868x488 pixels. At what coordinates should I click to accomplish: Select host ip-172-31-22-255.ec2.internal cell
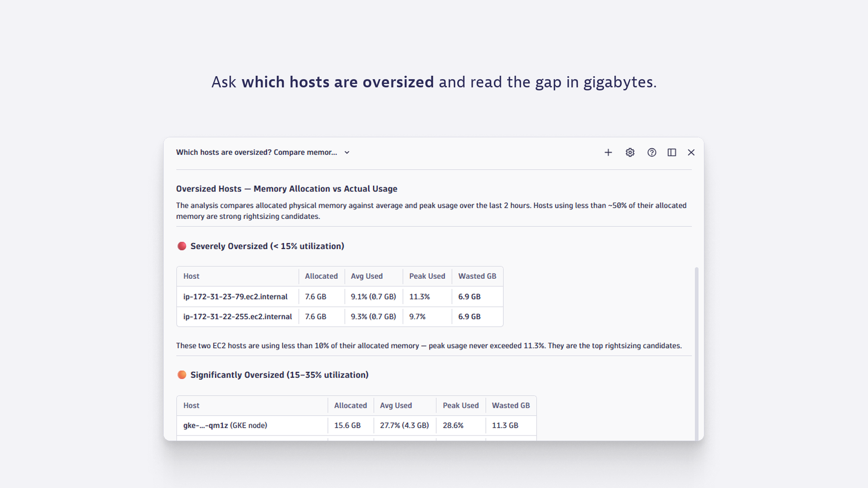pos(238,316)
